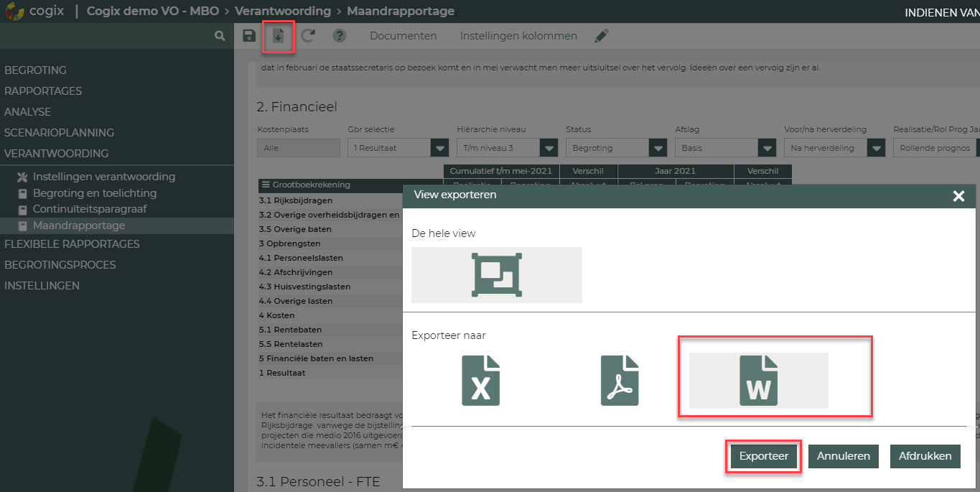Open Instellingen verantwoording in sidebar
Screen dimensions: 980x492
tap(104, 177)
